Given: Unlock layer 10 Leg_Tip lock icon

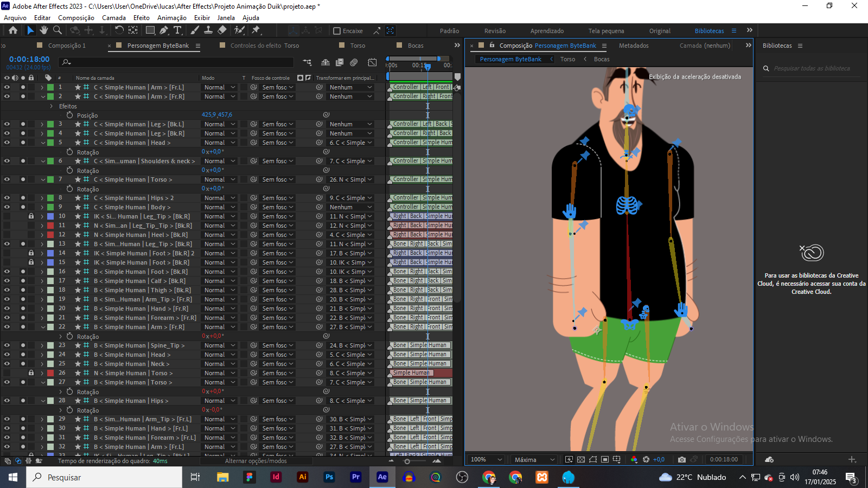Looking at the screenshot, I should [x=31, y=216].
